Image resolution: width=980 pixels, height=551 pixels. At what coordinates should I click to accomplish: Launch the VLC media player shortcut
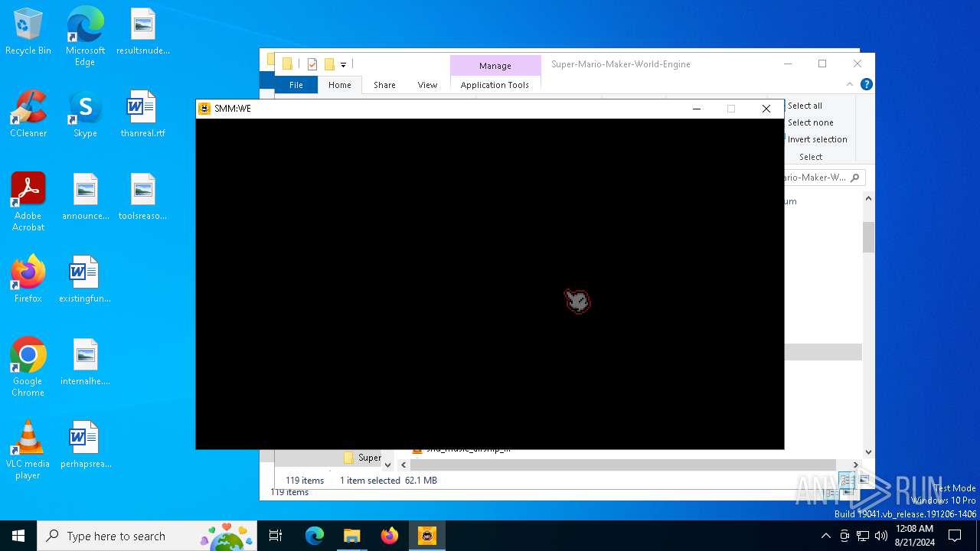pyautogui.click(x=28, y=450)
